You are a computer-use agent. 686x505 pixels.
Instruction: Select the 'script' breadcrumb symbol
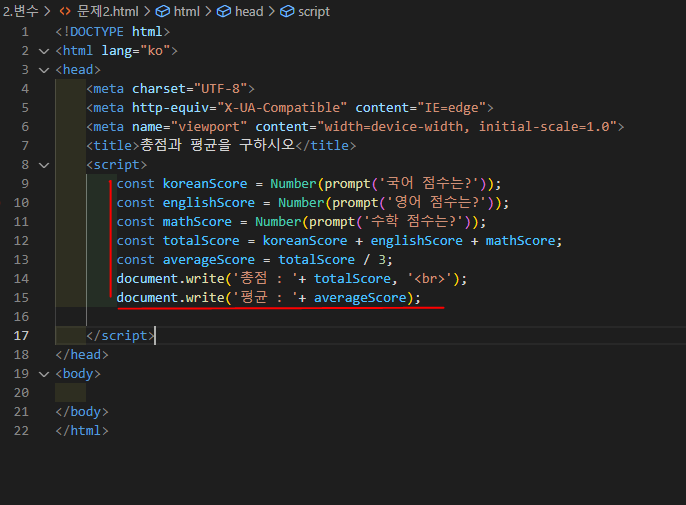pyautogui.click(x=314, y=11)
